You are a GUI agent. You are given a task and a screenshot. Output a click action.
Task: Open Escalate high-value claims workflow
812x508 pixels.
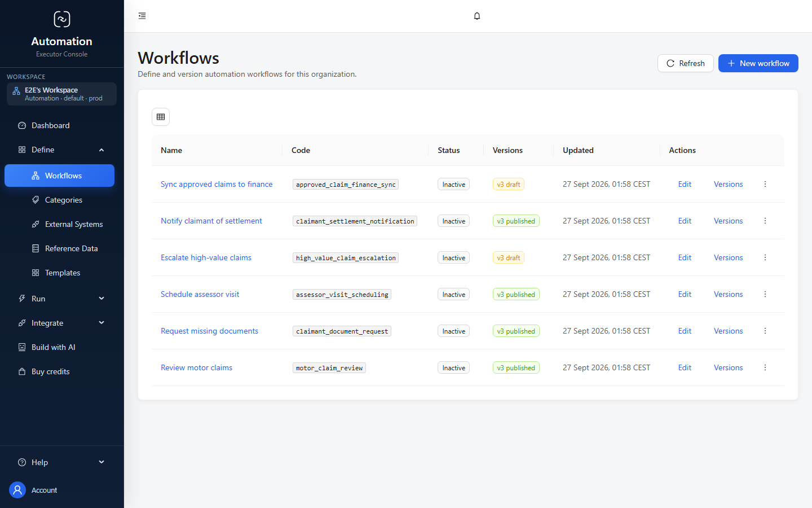click(206, 257)
